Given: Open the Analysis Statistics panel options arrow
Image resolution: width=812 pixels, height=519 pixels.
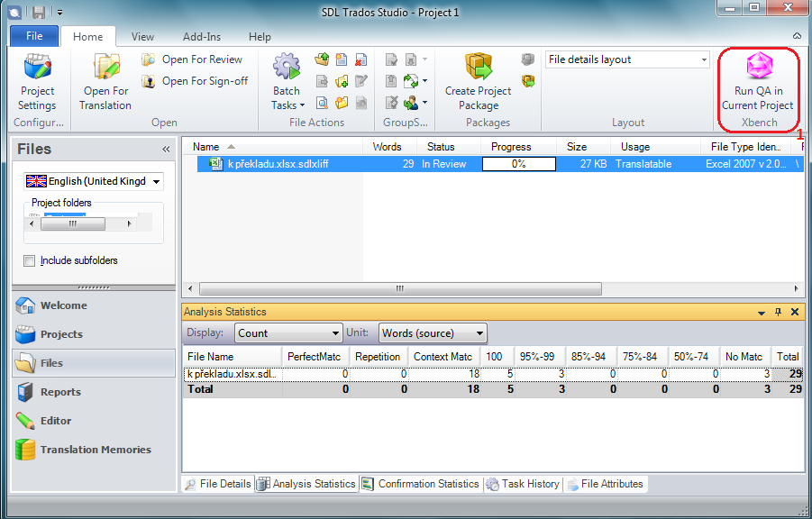Looking at the screenshot, I should point(762,313).
